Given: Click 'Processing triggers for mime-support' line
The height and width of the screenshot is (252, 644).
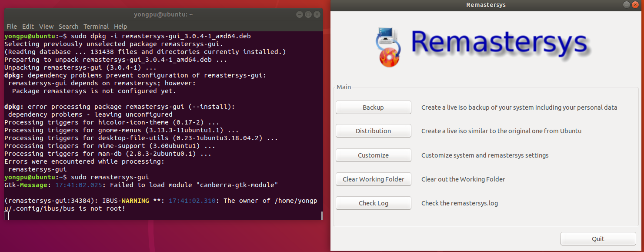Looking at the screenshot, I should (110, 146).
